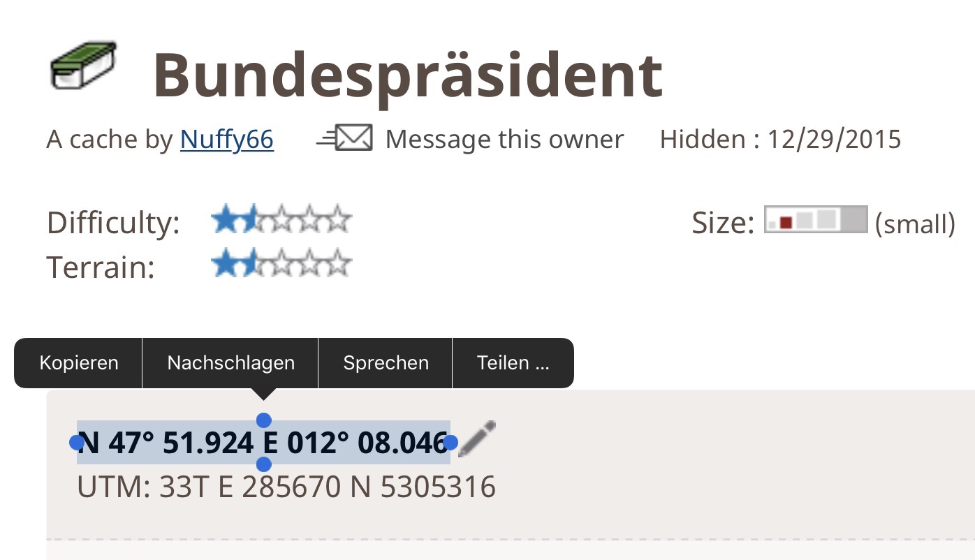
Task: Click the Bundespräsident cache title
Action: click(x=407, y=74)
